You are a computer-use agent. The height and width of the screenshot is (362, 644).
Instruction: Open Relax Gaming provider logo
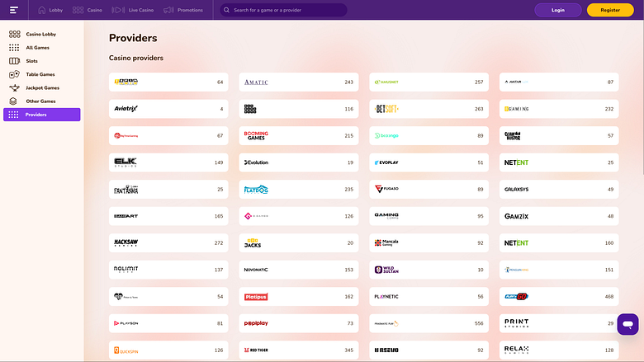coord(516,350)
